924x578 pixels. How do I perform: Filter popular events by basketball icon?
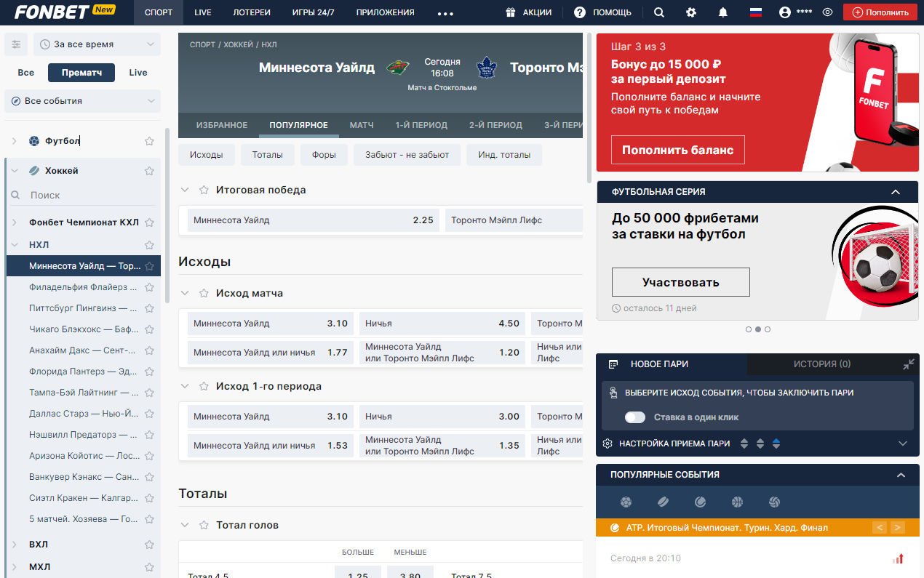coord(737,502)
